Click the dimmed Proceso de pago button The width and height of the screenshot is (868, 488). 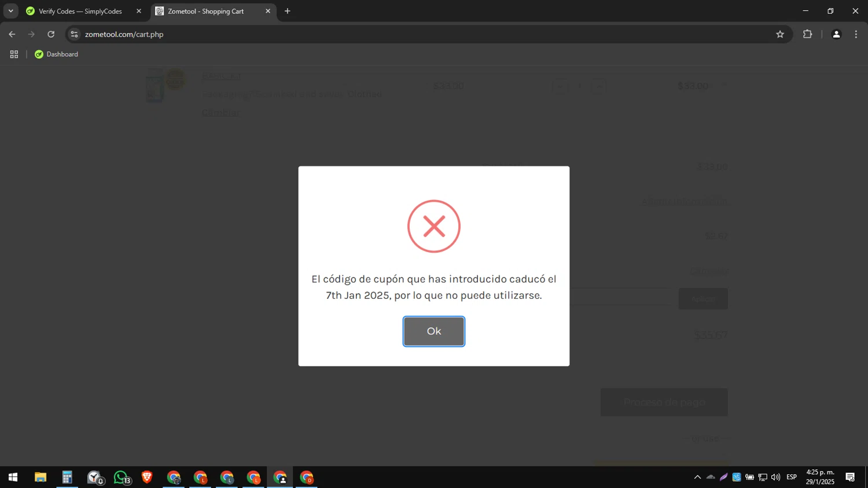[x=664, y=402]
